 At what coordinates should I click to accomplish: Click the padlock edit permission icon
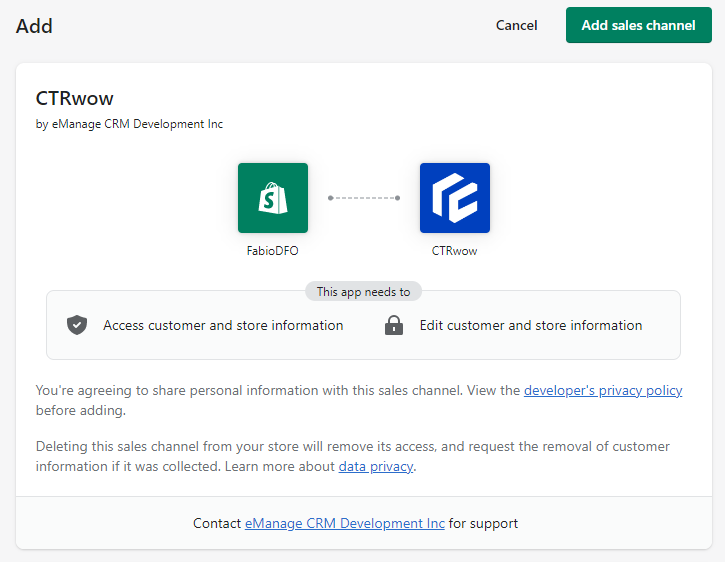click(x=394, y=325)
